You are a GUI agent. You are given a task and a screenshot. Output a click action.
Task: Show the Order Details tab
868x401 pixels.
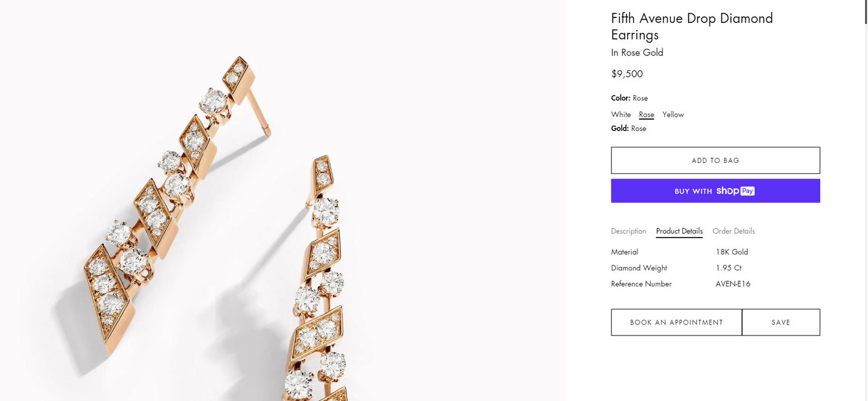coord(733,231)
